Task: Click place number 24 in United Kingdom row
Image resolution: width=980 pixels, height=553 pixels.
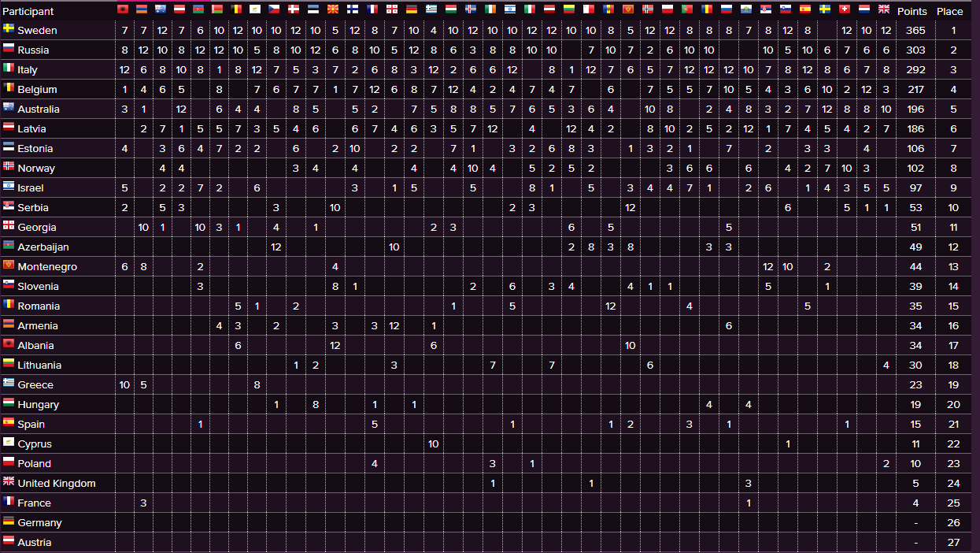Action: [953, 483]
